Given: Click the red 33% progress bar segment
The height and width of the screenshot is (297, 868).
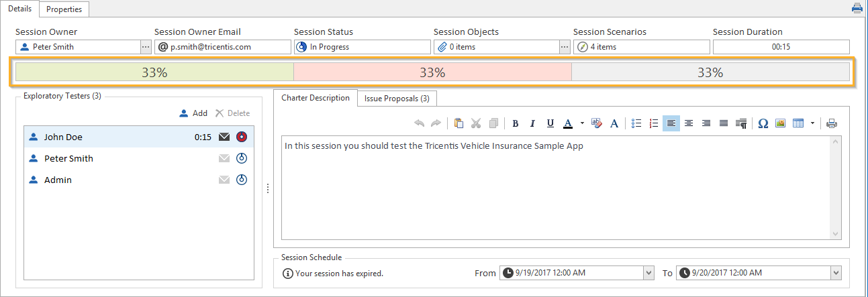Looking at the screenshot, I should click(432, 72).
